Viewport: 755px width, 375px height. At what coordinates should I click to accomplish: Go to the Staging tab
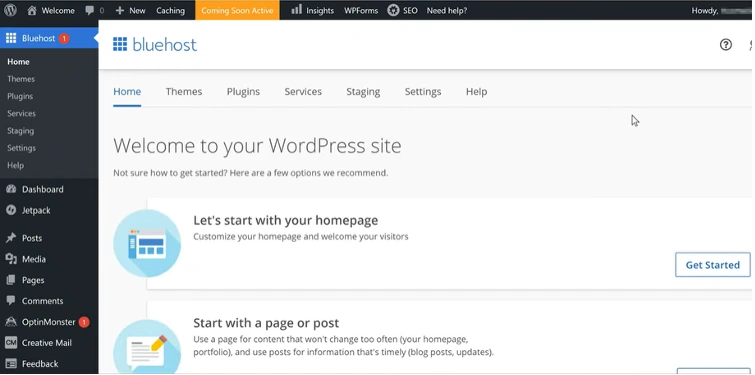[363, 91]
